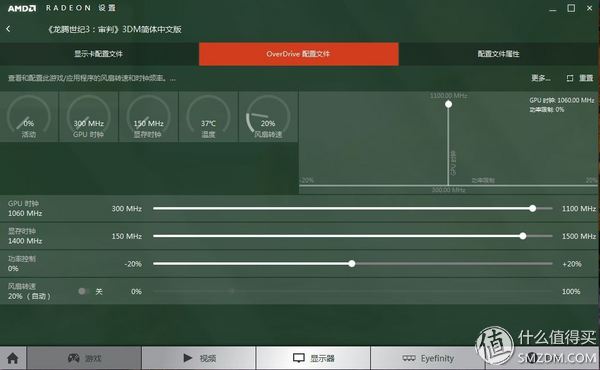Click the 活动 0% activity gauge
600x370 pixels.
[29, 117]
